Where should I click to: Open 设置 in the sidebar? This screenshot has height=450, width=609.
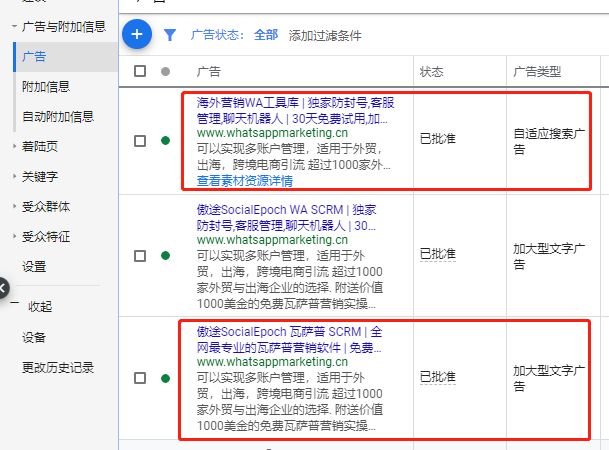34,267
